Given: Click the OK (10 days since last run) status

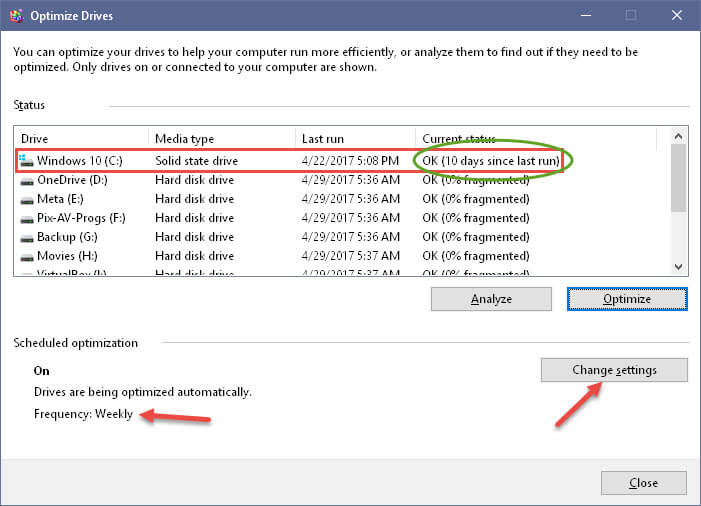Looking at the screenshot, I should tap(491, 160).
